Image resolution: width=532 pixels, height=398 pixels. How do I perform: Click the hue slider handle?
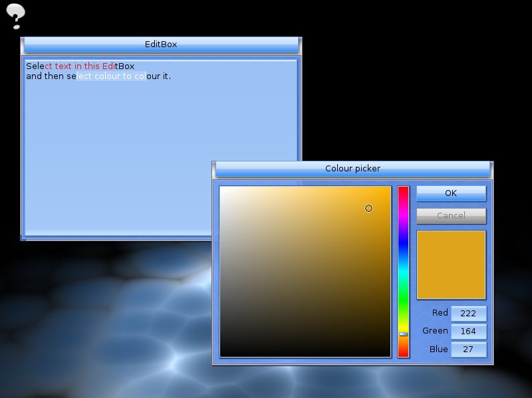[x=403, y=334]
